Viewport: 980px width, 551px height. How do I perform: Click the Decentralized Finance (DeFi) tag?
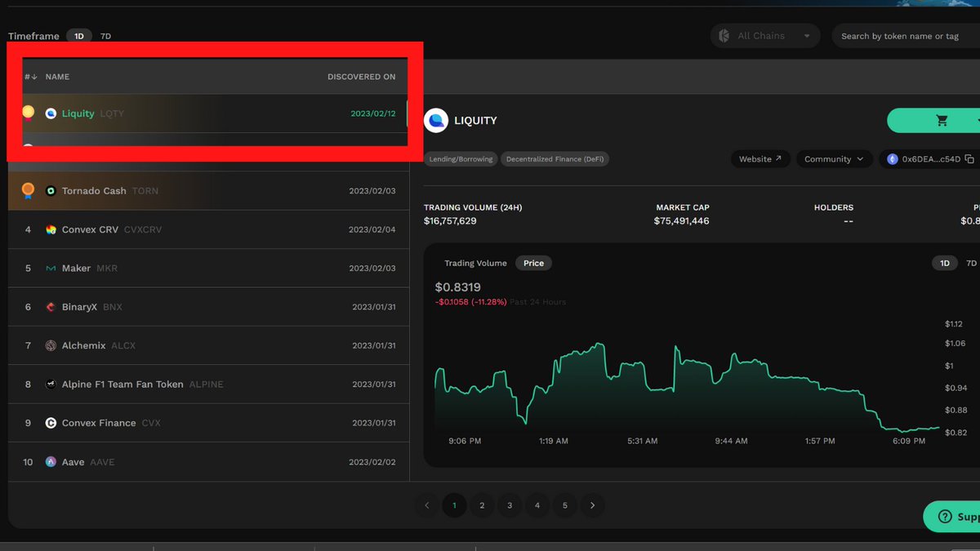click(555, 159)
